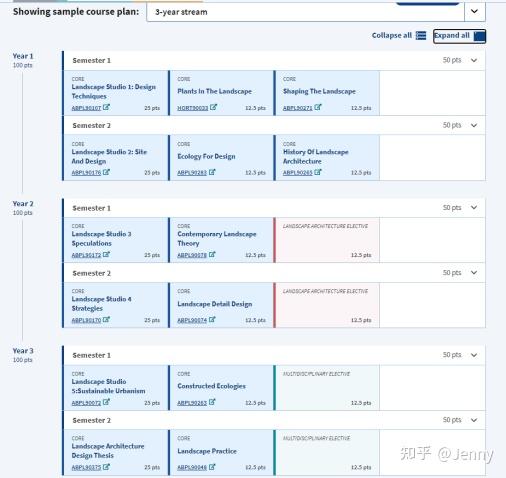Open Landscape Studio 3 Speculations subject code link

coord(86,255)
